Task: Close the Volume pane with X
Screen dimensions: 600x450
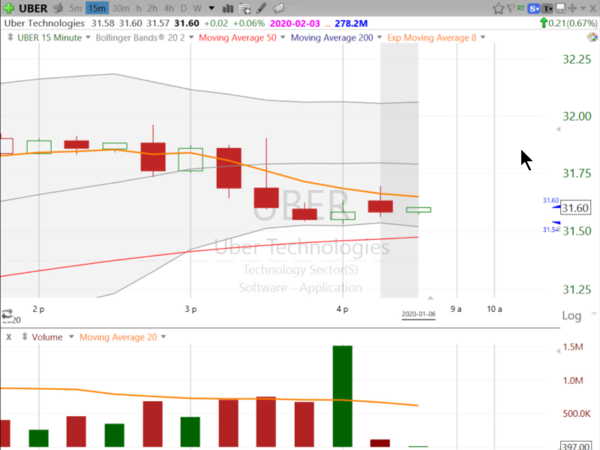Action: pyautogui.click(x=9, y=337)
